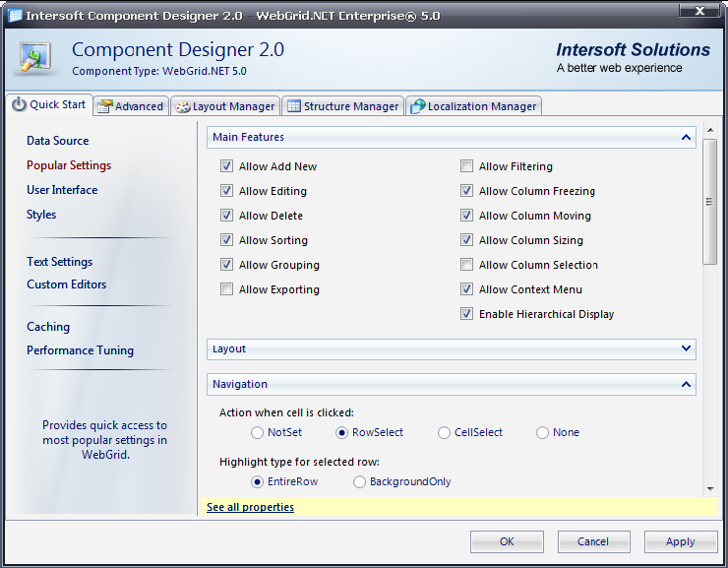The image size is (728, 568).
Task: Select Popular Settings in sidebar
Action: (69, 165)
